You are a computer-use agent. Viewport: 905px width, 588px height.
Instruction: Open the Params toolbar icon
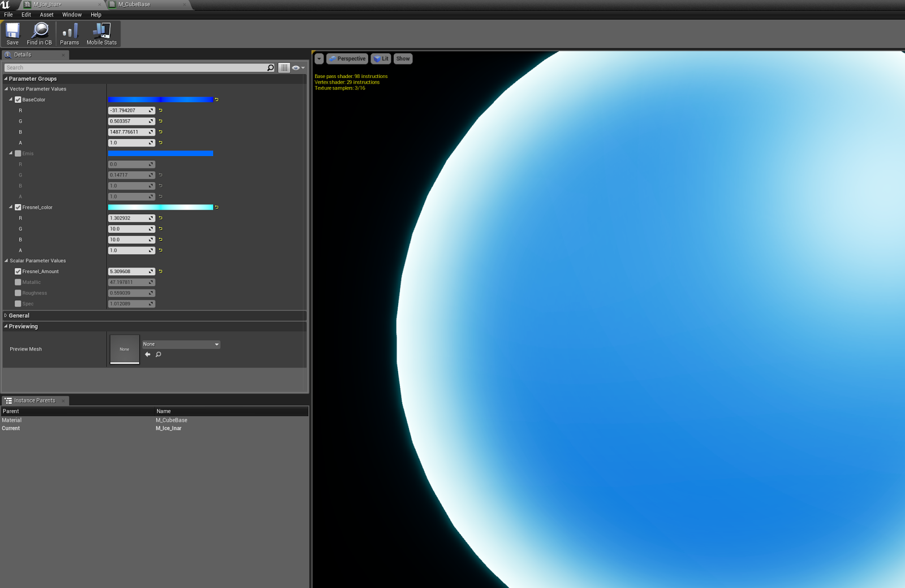[x=69, y=33]
